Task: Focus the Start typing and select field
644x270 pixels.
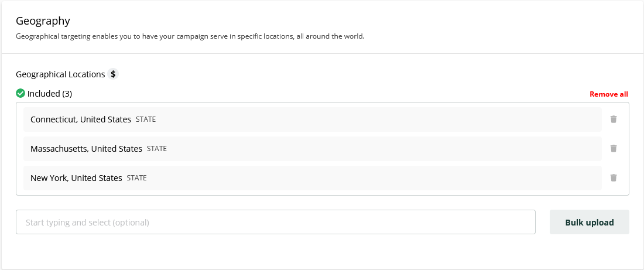Action: [x=275, y=223]
